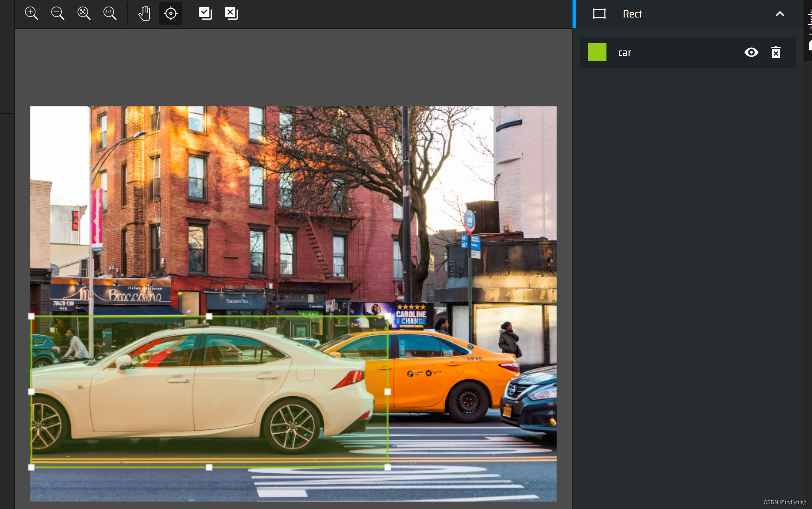Hide the car annotation via eye icon
The height and width of the screenshot is (509, 812).
[751, 53]
